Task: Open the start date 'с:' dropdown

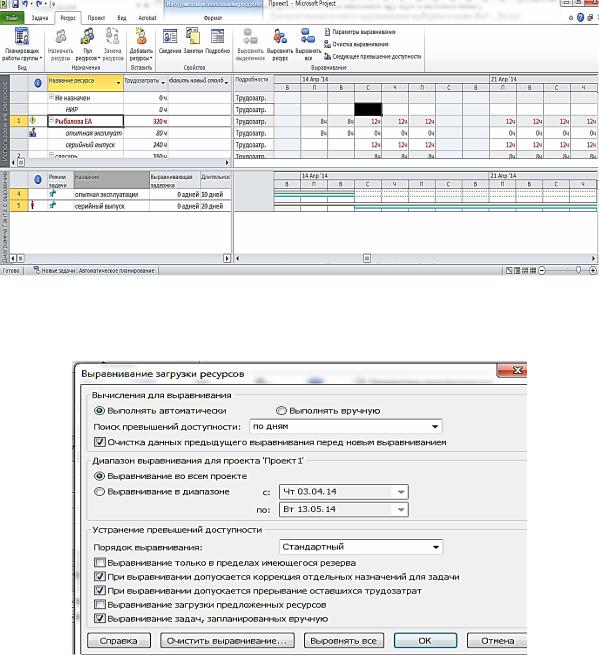Action: 401,492
